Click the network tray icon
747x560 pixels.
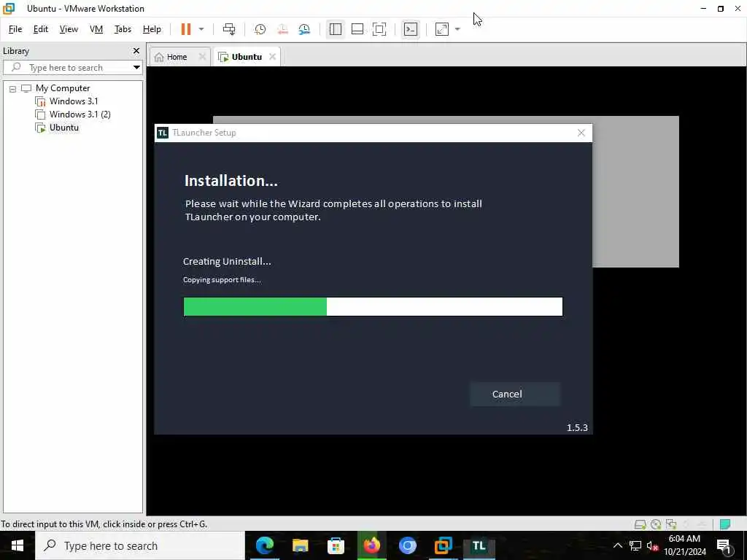tap(635, 545)
